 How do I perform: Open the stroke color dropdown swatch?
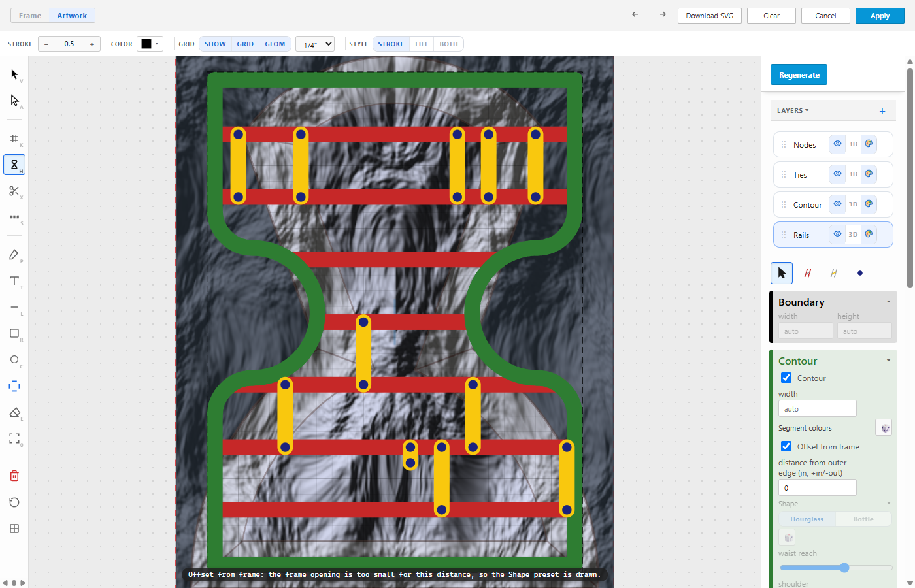pos(150,44)
